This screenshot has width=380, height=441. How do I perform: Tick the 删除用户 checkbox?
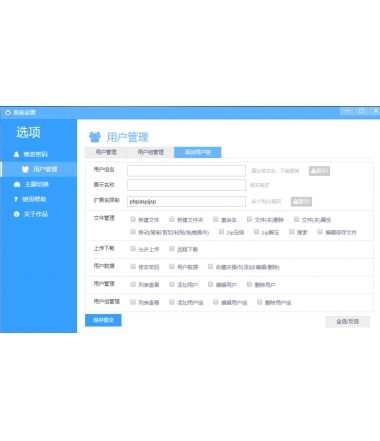(249, 284)
